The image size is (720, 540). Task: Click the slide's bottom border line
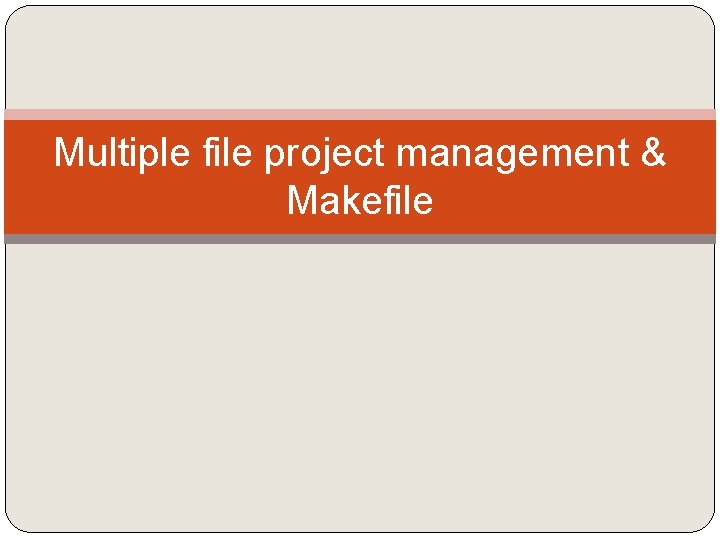click(360, 533)
